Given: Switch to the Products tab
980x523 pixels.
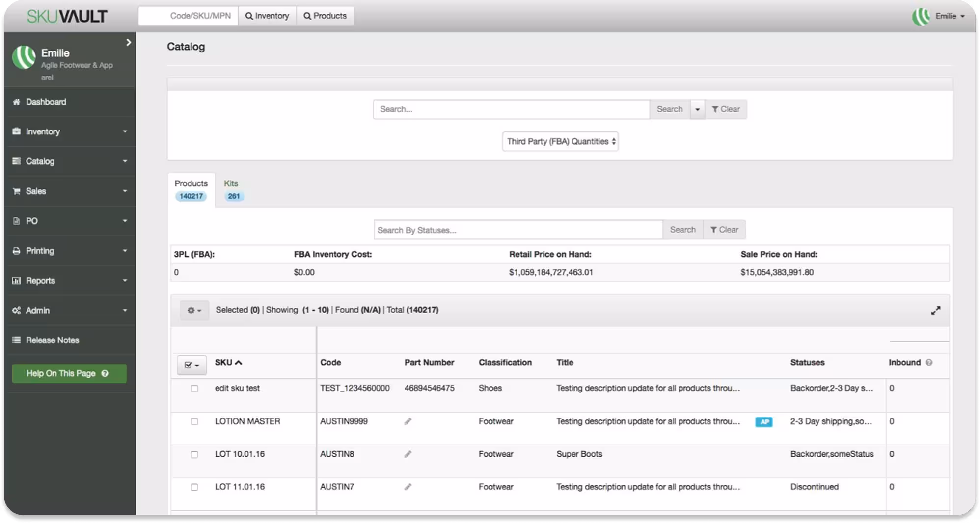Looking at the screenshot, I should tap(191, 190).
